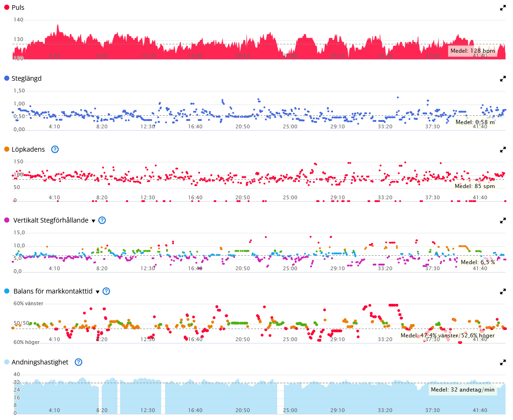Click the 60% höger axis label
Viewport: 513px width, 420px height.
click(26, 342)
